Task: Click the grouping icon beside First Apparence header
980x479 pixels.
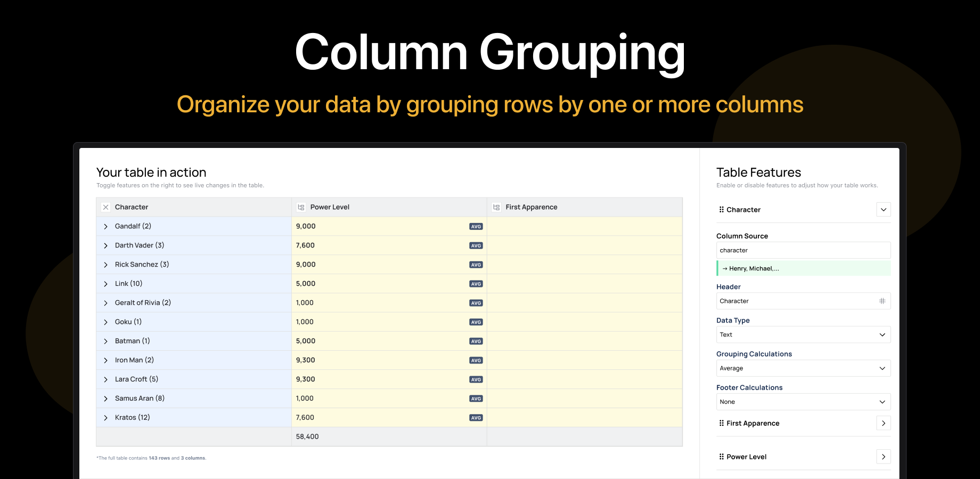Action: tap(495, 207)
